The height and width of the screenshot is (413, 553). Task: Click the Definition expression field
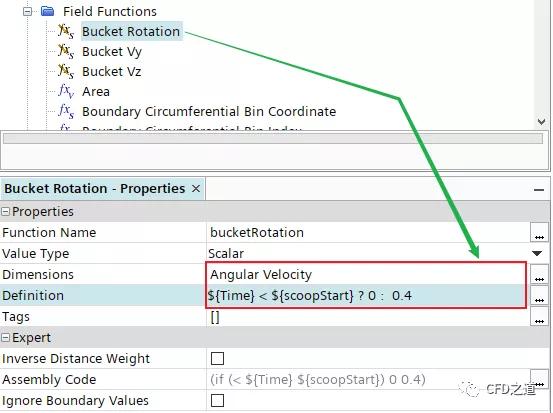tap(369, 295)
